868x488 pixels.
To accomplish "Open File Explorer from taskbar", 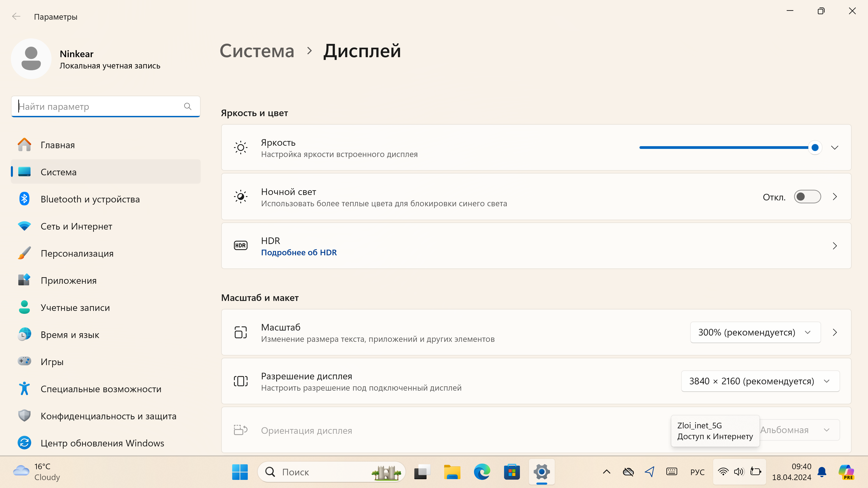I will 452,472.
